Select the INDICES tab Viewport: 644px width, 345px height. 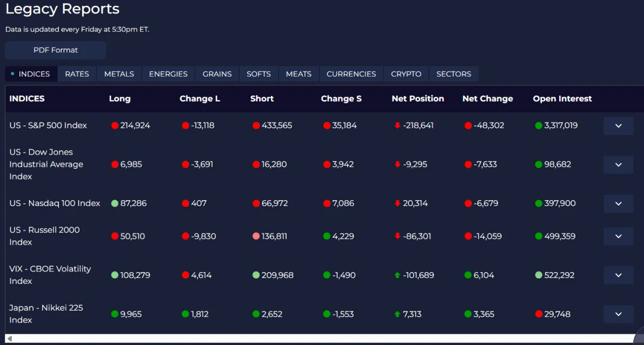[x=31, y=74]
